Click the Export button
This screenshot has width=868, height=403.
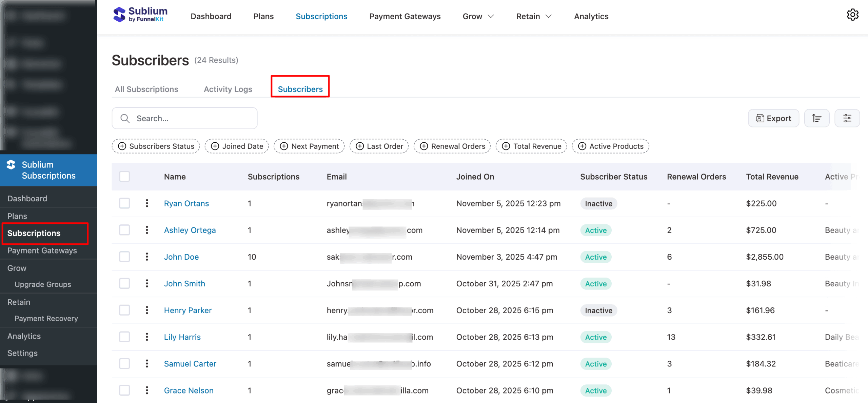pos(773,118)
